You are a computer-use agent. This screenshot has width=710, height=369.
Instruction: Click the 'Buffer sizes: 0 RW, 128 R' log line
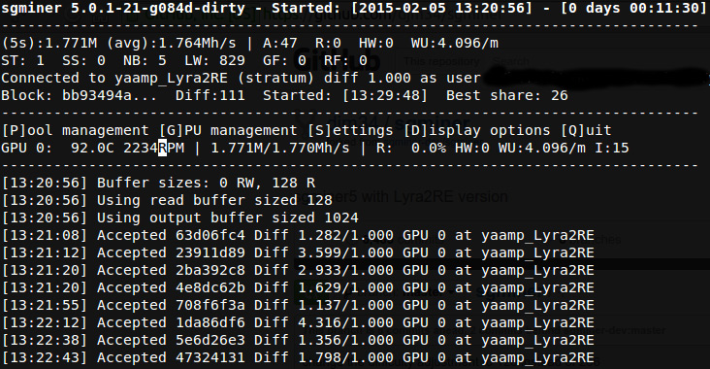(158, 183)
